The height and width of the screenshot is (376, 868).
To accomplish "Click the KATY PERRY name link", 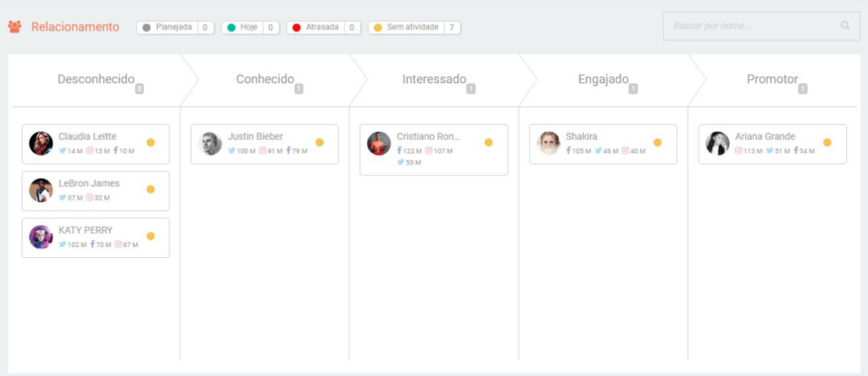I will click(x=86, y=230).
